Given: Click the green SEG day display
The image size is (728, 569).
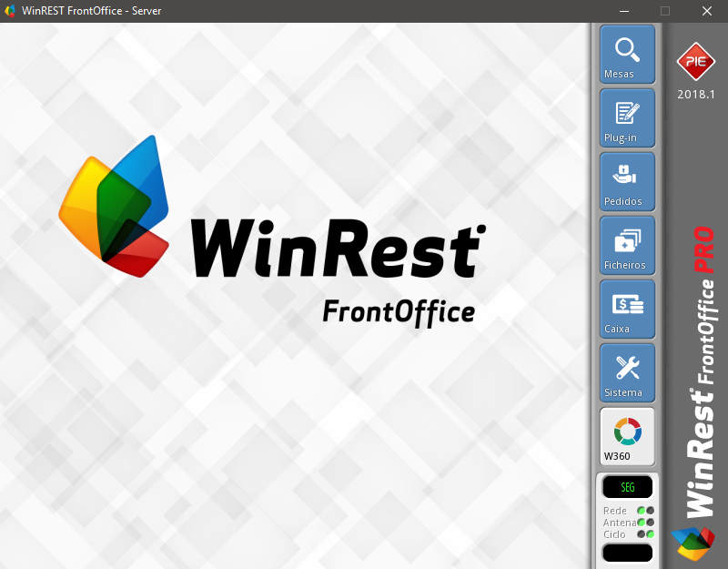Looking at the screenshot, I should [x=626, y=486].
